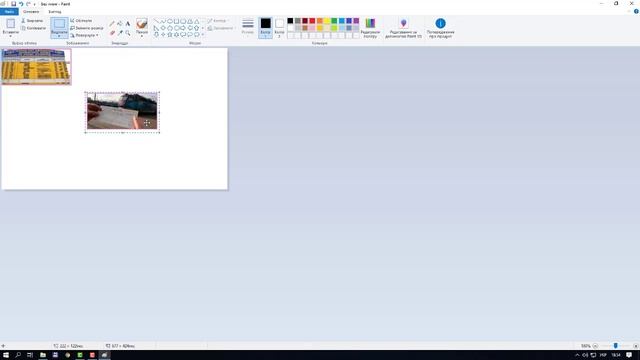640x360 pixels.
Task: Switch to the Home ribbon tab
Action: pos(31,12)
